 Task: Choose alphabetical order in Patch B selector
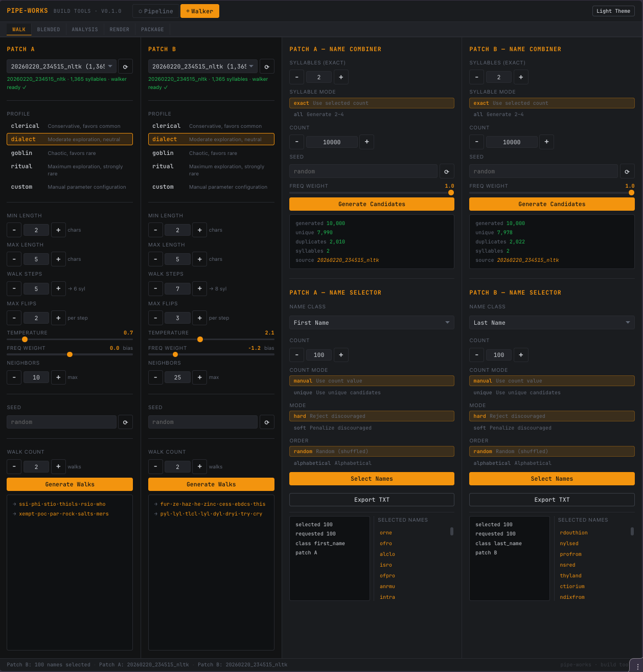click(x=552, y=463)
